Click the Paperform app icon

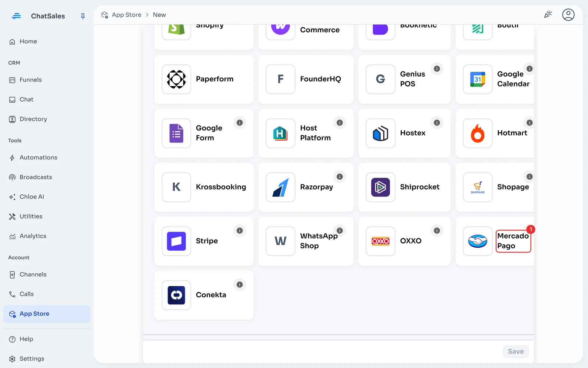[176, 79]
